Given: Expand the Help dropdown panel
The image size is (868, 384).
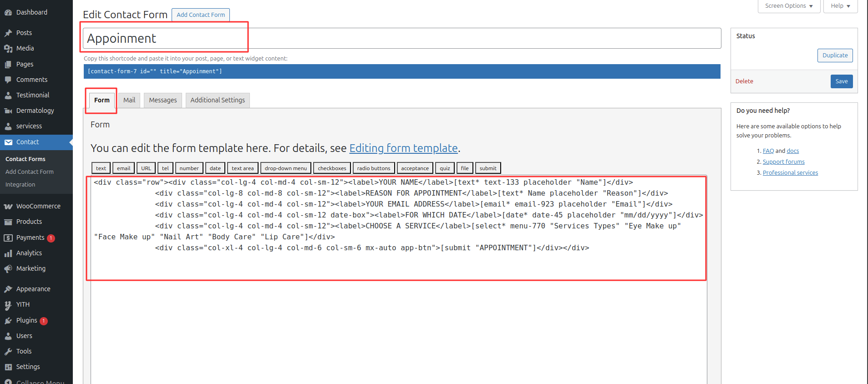Looking at the screenshot, I should coord(840,6).
